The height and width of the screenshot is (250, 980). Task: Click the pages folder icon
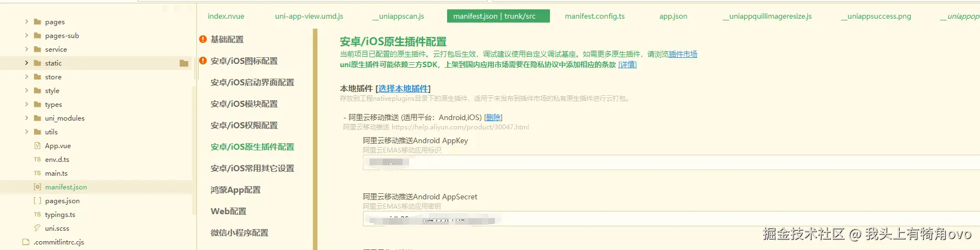(x=37, y=21)
